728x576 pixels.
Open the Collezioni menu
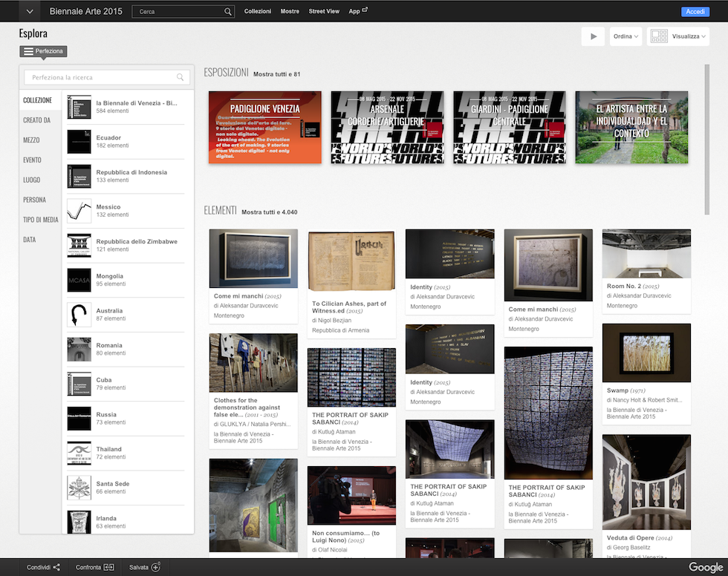[258, 11]
